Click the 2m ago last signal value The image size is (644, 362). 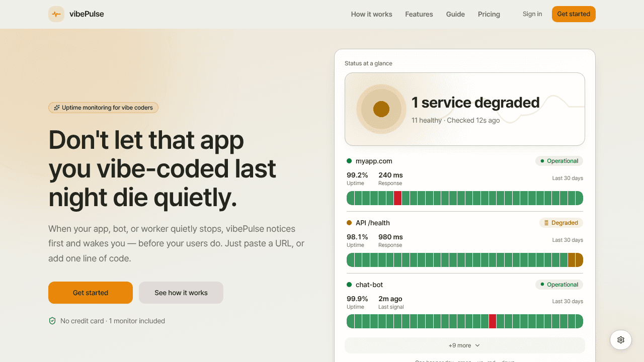(x=390, y=299)
